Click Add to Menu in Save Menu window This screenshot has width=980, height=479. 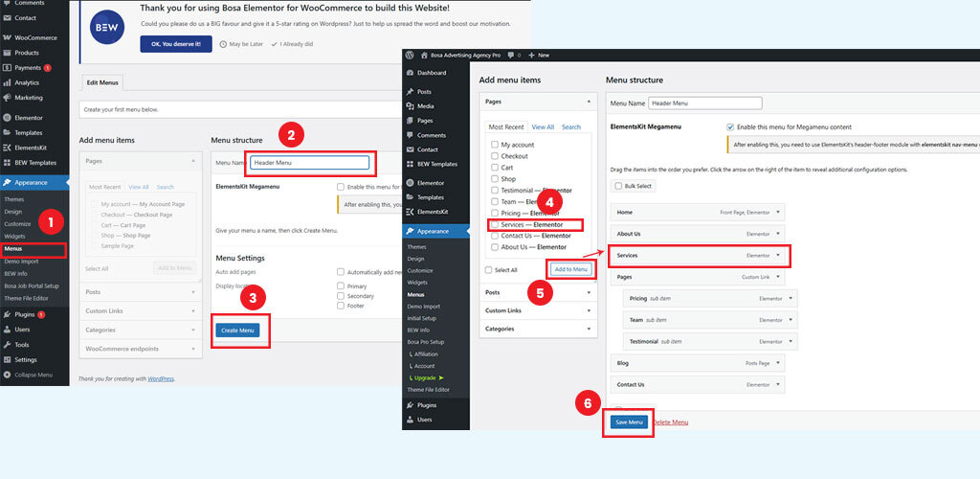[x=571, y=269]
